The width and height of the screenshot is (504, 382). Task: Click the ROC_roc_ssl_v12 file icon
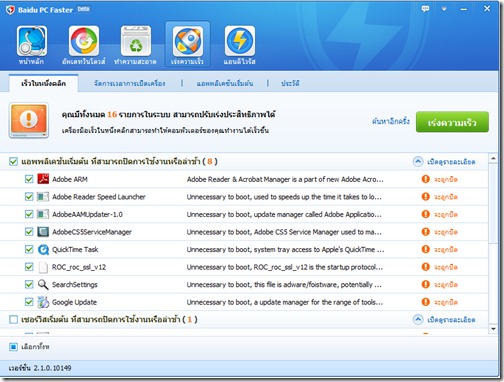coord(43,267)
